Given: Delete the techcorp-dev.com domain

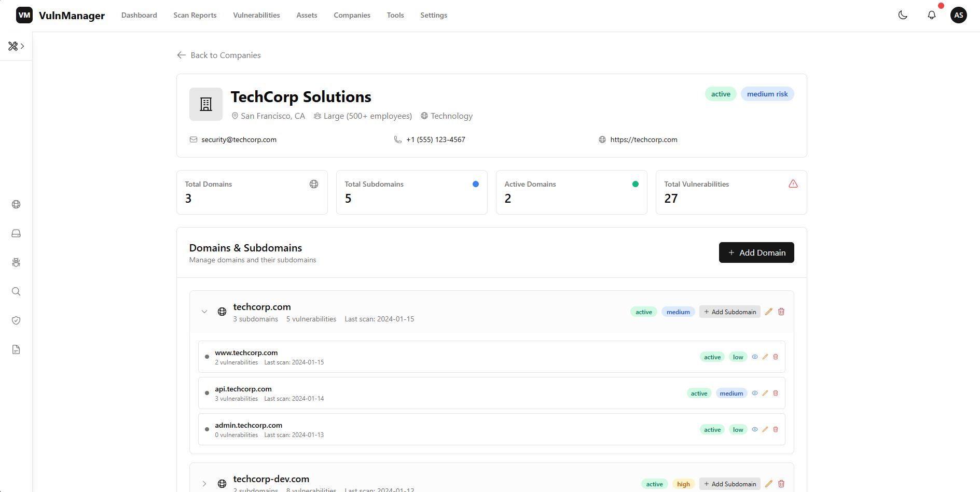Looking at the screenshot, I should coord(781,484).
